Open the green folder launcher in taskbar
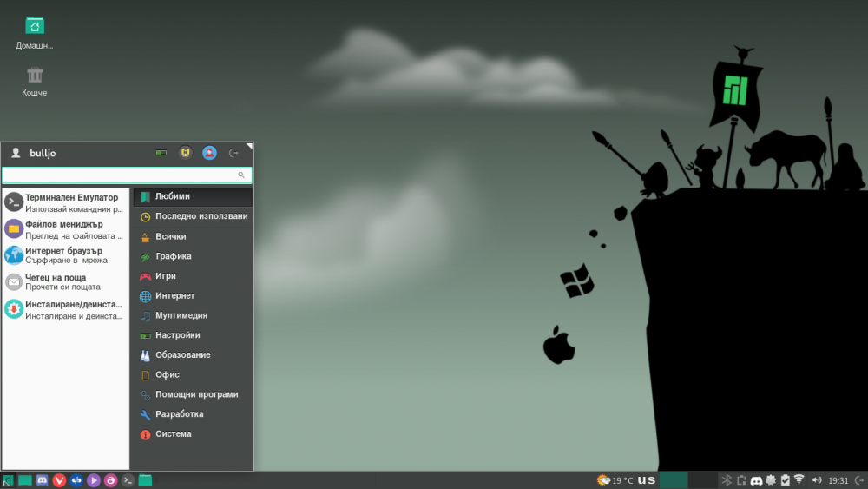 pos(145,480)
